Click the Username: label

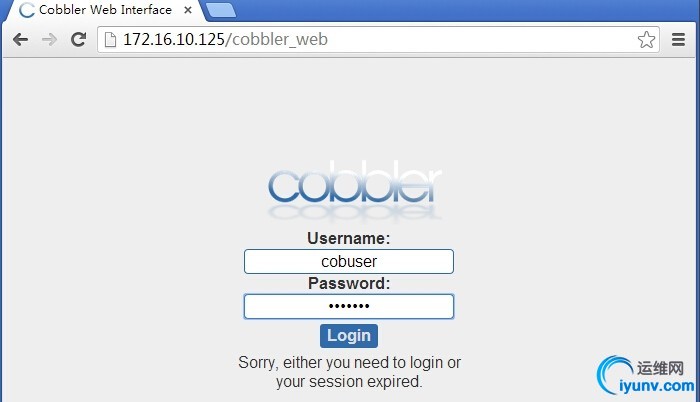(349, 238)
